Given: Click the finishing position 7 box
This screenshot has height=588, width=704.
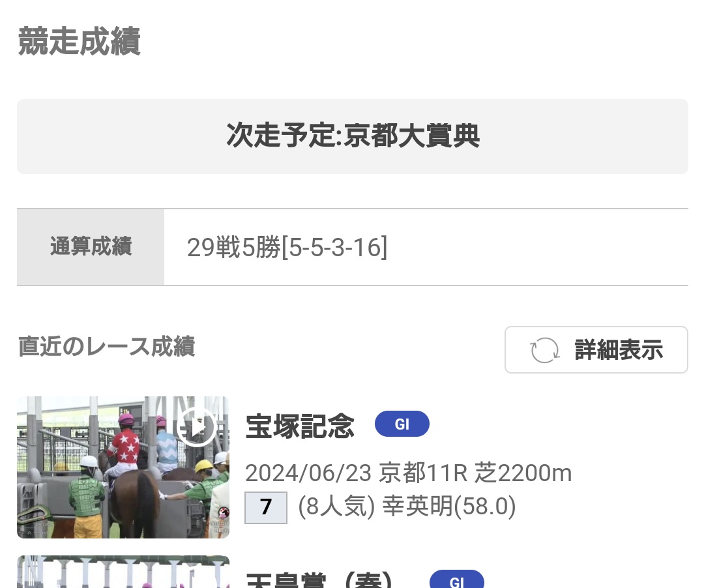Looking at the screenshot, I should (x=266, y=507).
